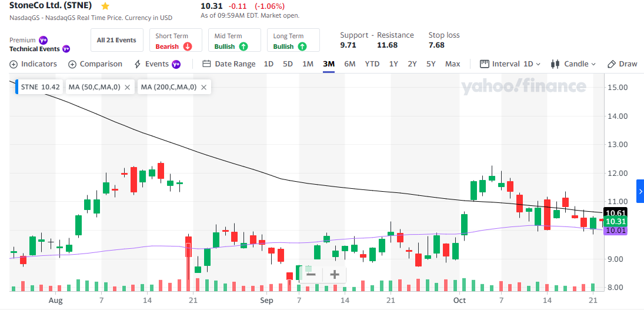Image resolution: width=644 pixels, height=310 pixels.
Task: Zoom in chart with plus button
Action: point(334,274)
